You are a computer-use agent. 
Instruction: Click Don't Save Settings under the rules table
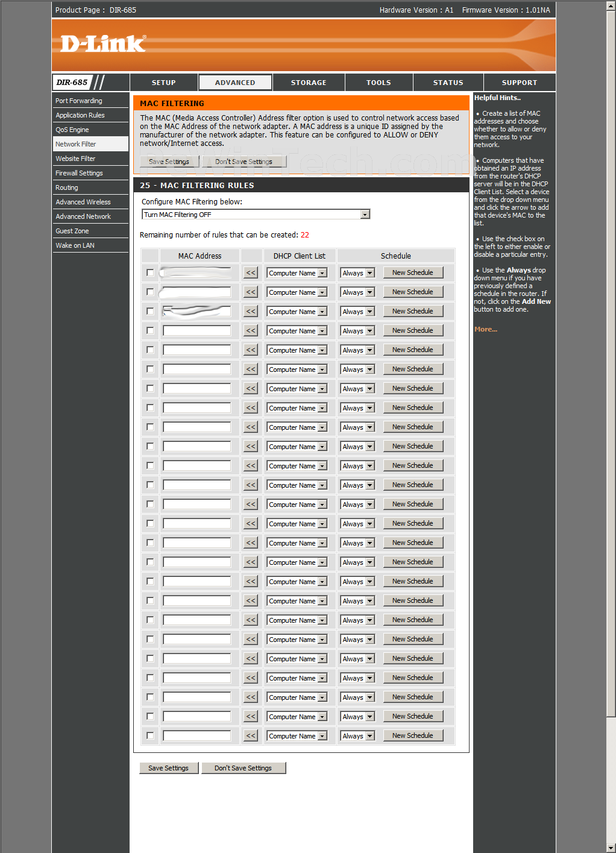pos(244,768)
